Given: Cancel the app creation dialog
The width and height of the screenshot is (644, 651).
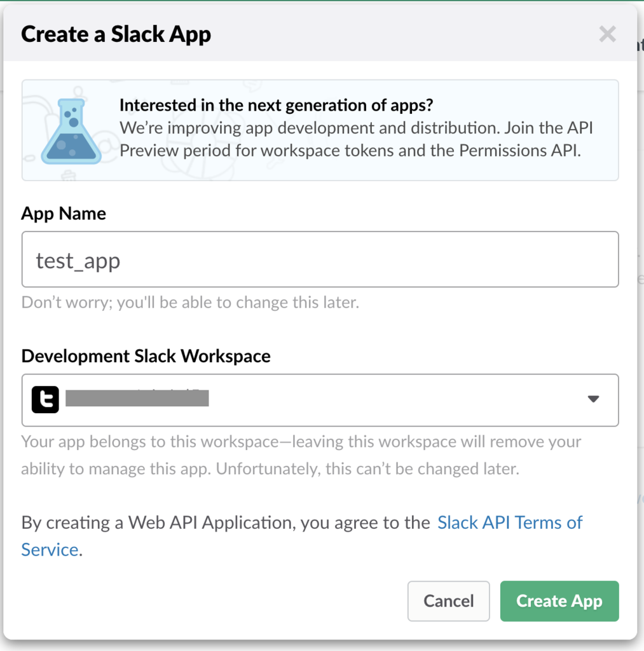Looking at the screenshot, I should point(448,601).
